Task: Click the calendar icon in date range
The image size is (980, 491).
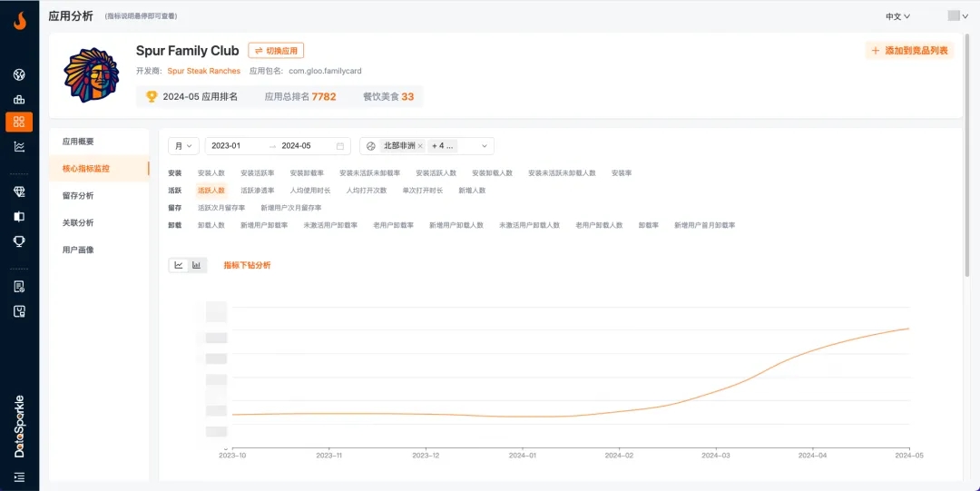Action: tap(340, 146)
